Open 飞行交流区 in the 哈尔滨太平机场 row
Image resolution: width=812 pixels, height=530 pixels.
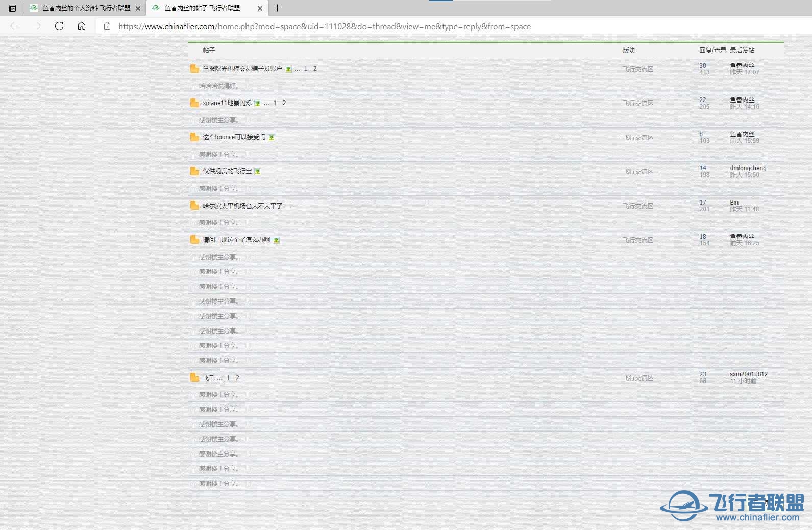point(638,206)
